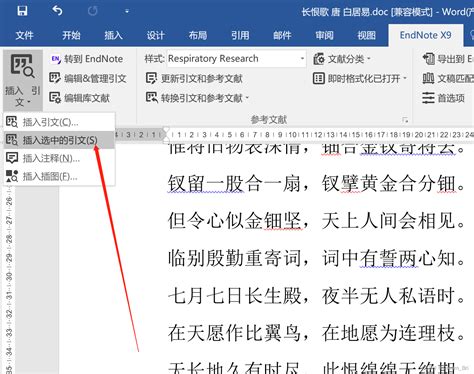Choose 插入插图(F)... from the menu
The image size is (474, 374).
point(59,176)
